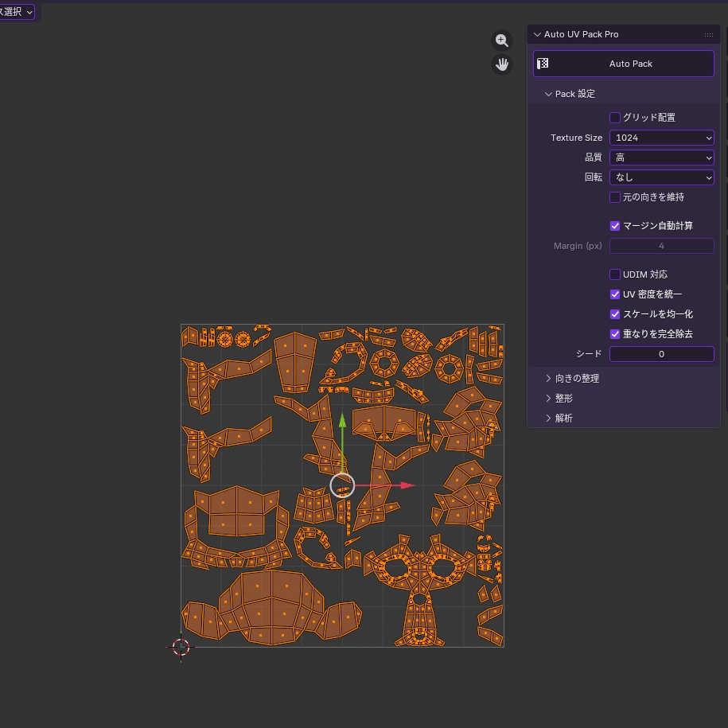Image resolution: width=728 pixels, height=728 pixels.
Task: Open the Texture Size 1024 dropdown
Action: click(661, 138)
